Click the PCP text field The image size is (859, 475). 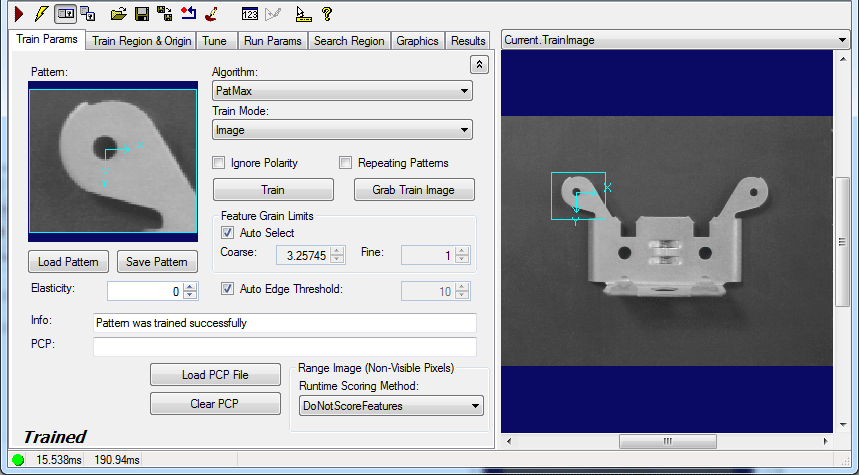tap(285, 347)
